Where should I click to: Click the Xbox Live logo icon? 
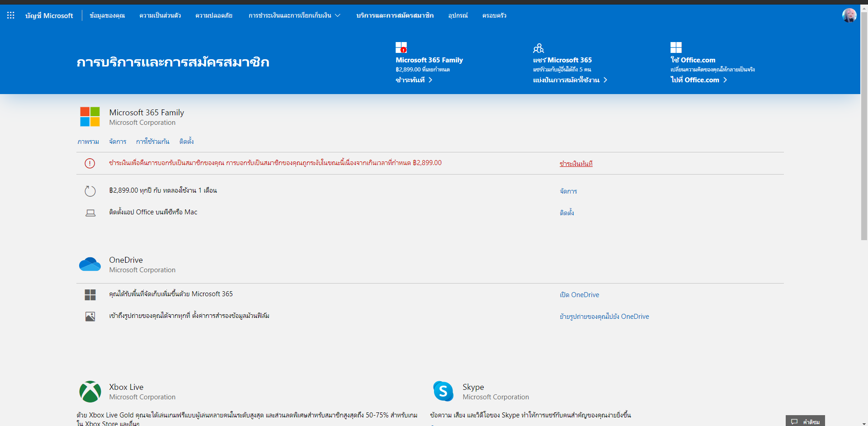tap(90, 392)
